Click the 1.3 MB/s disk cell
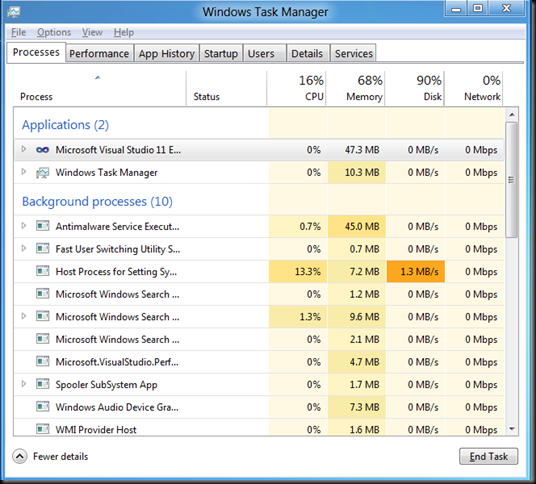This screenshot has width=536, height=484. pos(416,272)
